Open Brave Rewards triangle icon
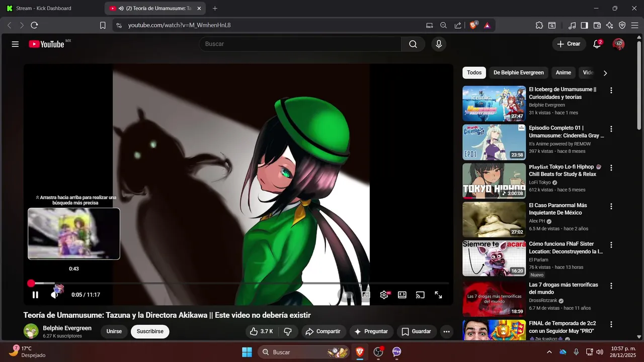The height and width of the screenshot is (362, 644). (x=487, y=25)
